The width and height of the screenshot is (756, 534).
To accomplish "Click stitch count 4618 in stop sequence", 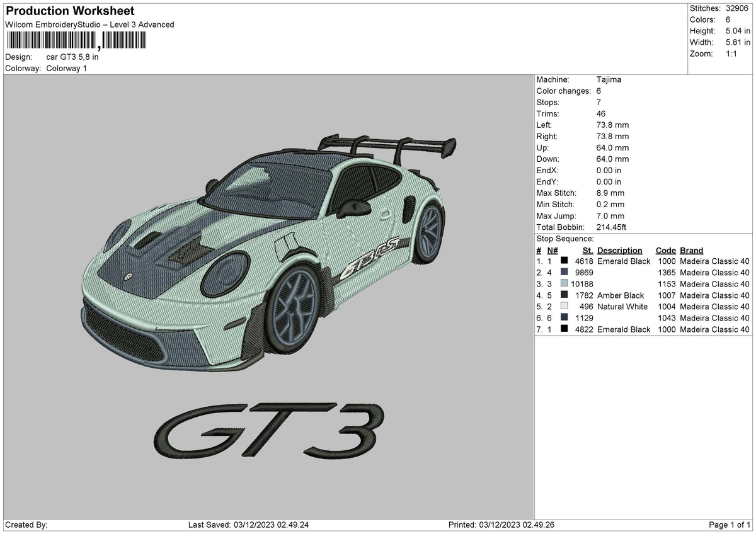I will [x=584, y=261].
